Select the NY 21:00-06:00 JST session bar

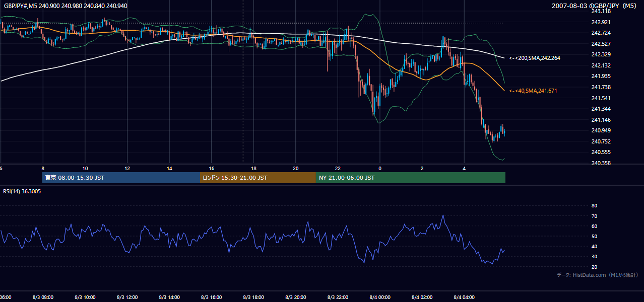[x=411, y=178]
